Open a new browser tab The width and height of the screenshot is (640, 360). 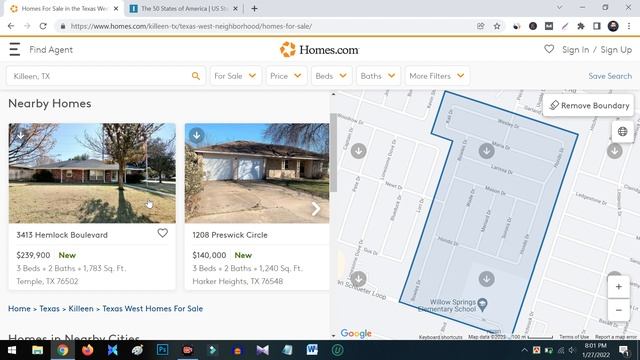[254, 8]
